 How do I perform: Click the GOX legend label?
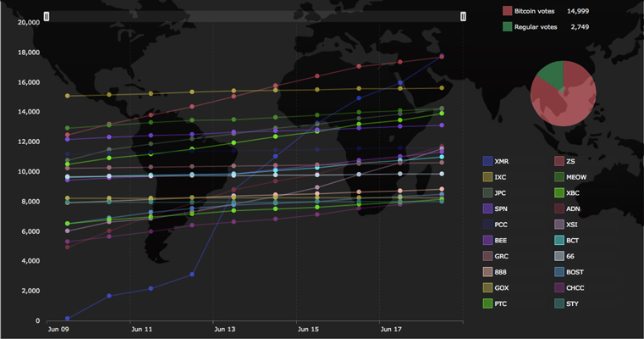tap(502, 288)
